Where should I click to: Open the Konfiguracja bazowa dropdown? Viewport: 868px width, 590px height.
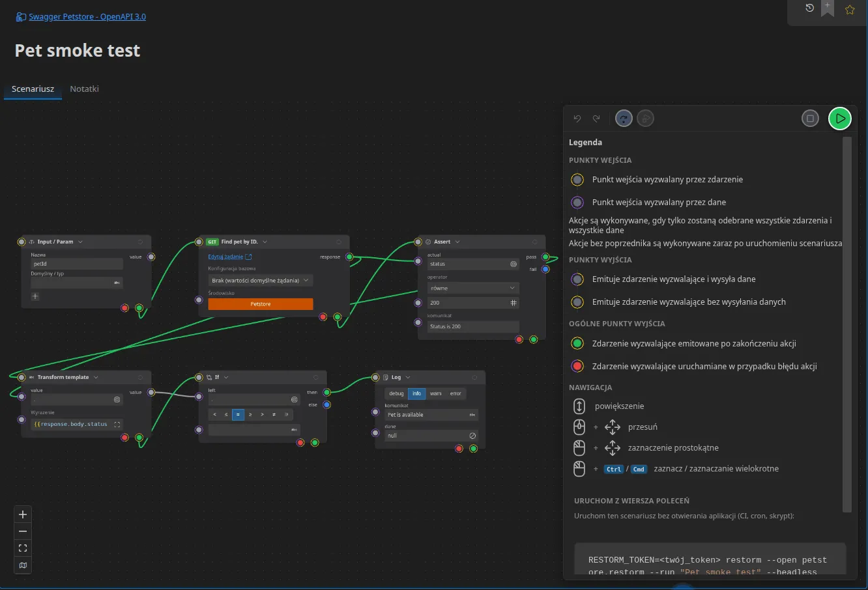pyautogui.click(x=261, y=280)
